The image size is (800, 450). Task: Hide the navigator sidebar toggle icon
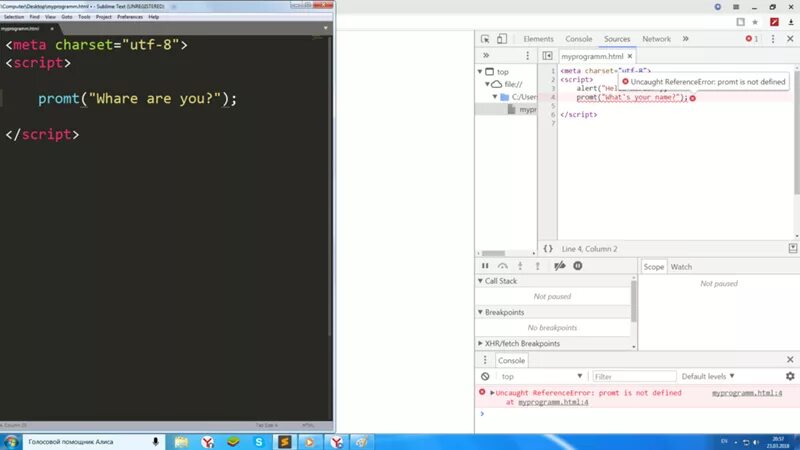click(547, 56)
